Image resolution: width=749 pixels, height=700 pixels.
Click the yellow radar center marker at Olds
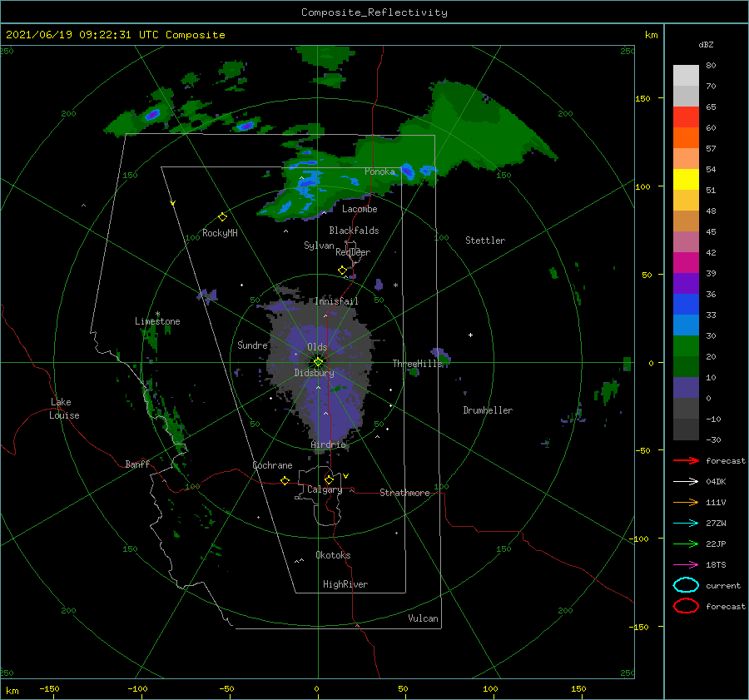tap(318, 362)
